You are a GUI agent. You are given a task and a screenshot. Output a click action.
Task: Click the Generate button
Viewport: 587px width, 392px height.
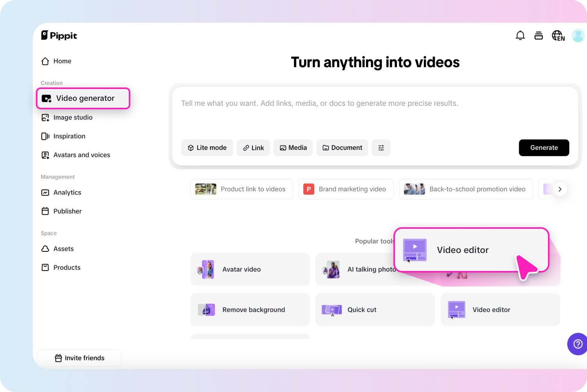[544, 148]
